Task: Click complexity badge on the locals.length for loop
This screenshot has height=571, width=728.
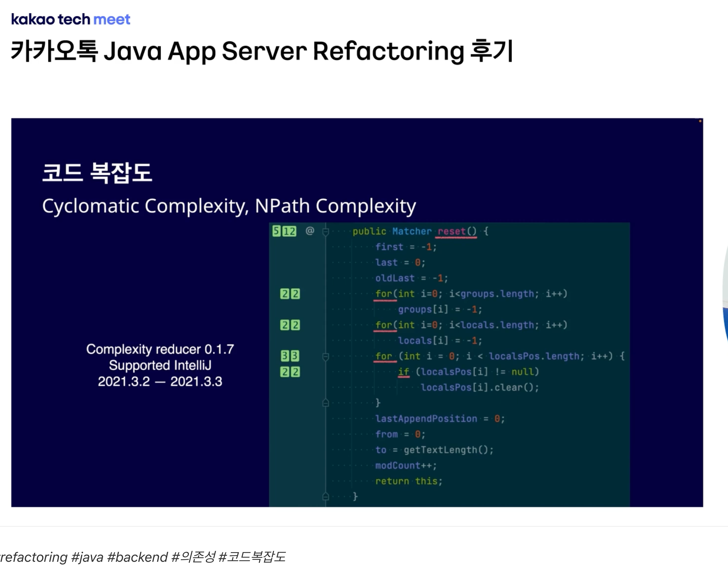Action: pyautogui.click(x=290, y=325)
